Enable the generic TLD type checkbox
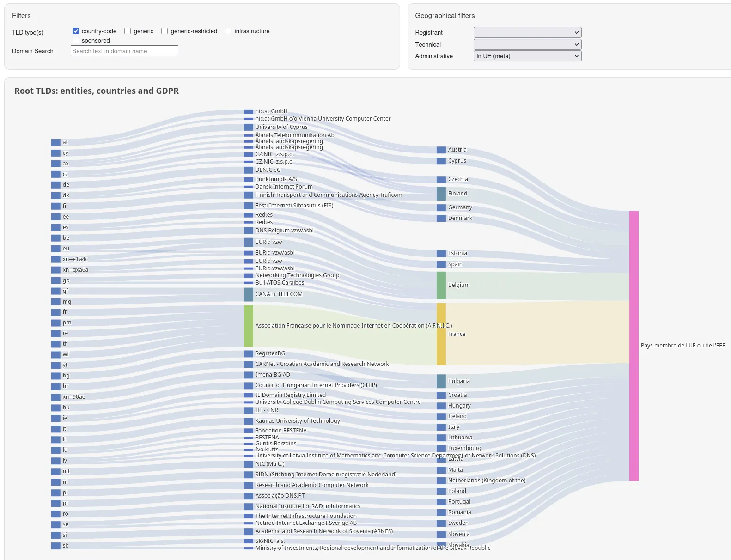This screenshot has width=731, height=560. click(128, 31)
